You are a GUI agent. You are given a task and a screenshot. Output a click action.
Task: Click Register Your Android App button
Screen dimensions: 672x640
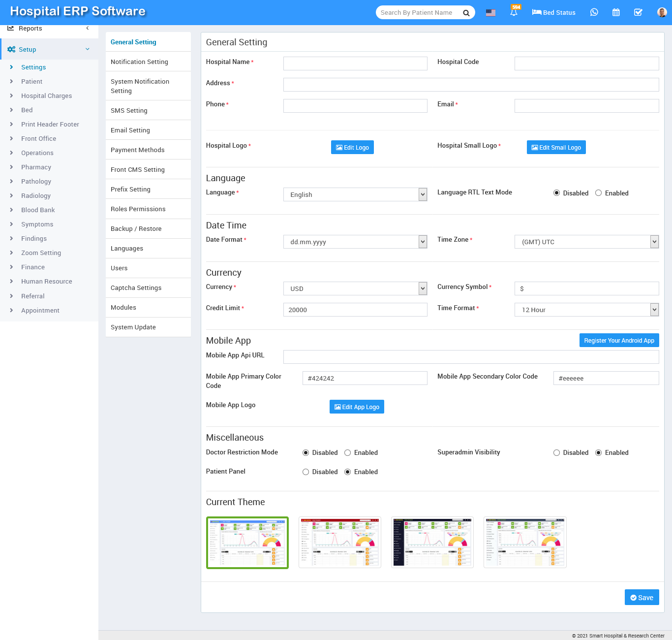[x=619, y=341]
